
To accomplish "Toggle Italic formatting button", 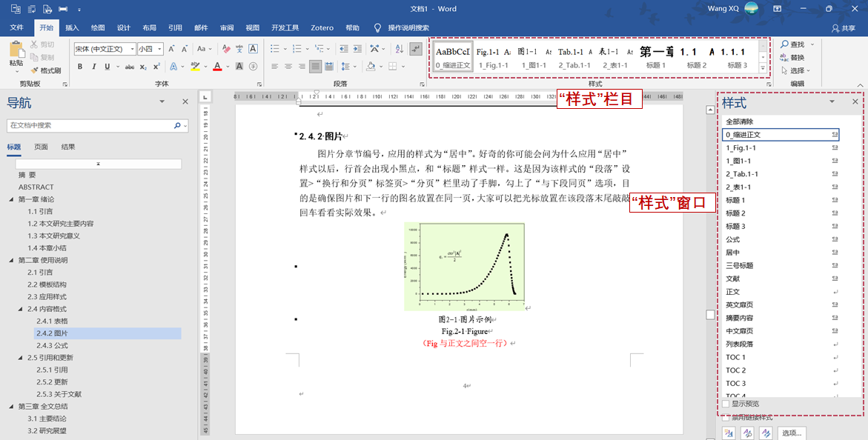I will point(93,67).
